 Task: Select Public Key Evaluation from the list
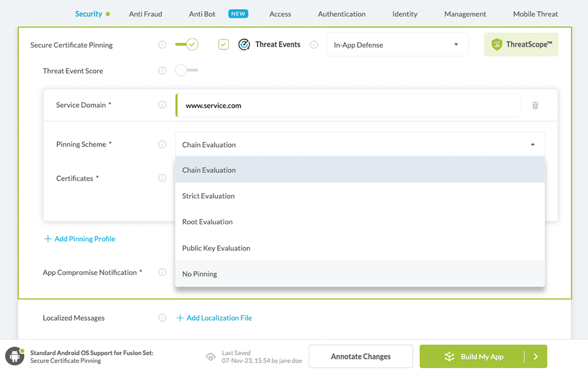coord(216,248)
